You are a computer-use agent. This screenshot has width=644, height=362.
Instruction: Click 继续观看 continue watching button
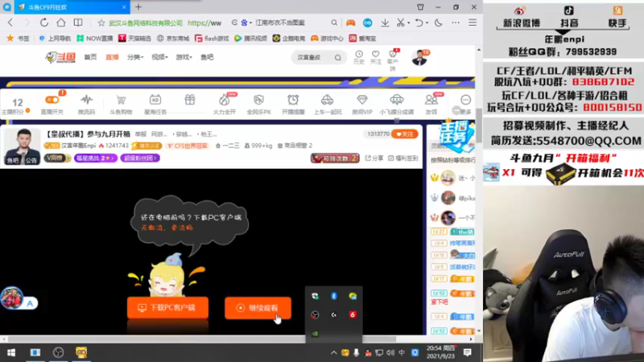coord(258,308)
